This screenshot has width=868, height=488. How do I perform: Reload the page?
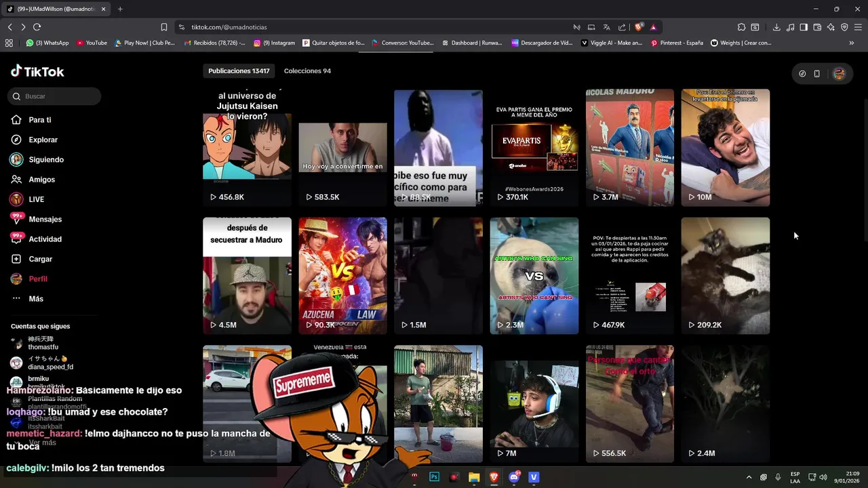click(37, 27)
